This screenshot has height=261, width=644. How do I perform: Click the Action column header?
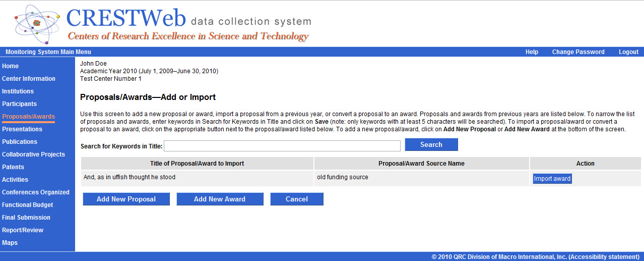pos(586,164)
